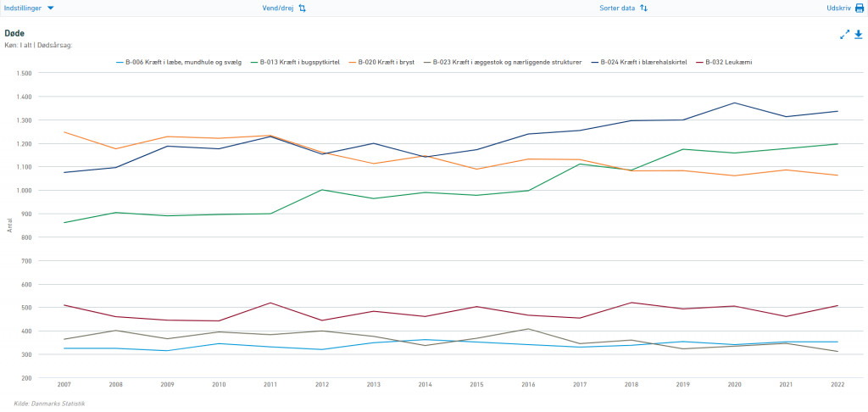Screen dimensions: 868x412
Task: Click the 2020 peak of the dark blue line
Action: [x=733, y=103]
